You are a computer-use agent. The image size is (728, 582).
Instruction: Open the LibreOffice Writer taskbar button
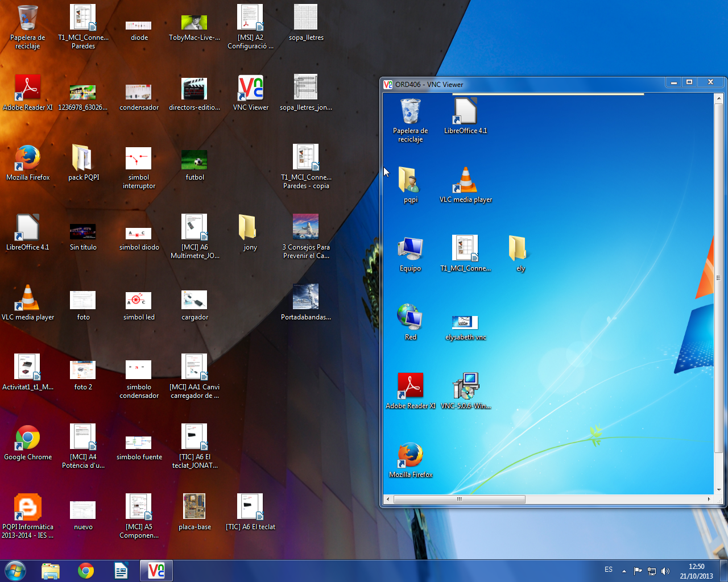(x=121, y=571)
